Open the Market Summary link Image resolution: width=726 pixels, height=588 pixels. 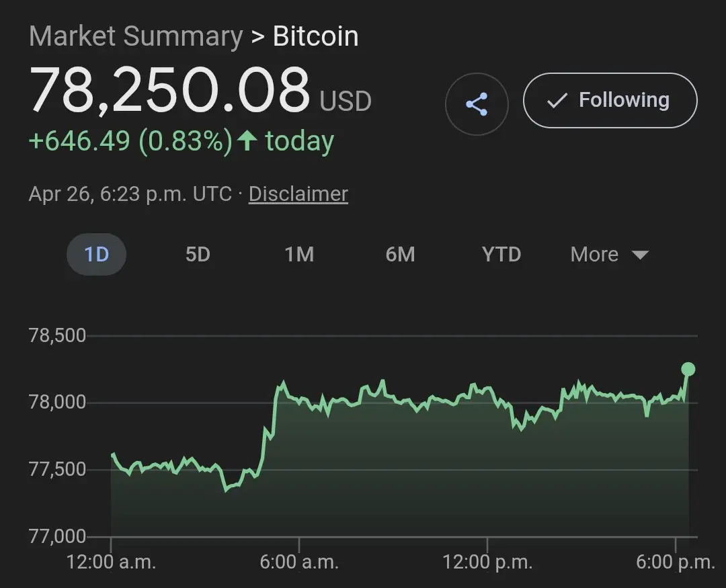coord(135,36)
